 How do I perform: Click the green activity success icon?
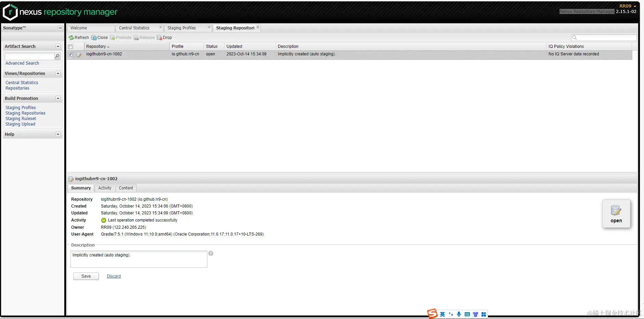(104, 220)
